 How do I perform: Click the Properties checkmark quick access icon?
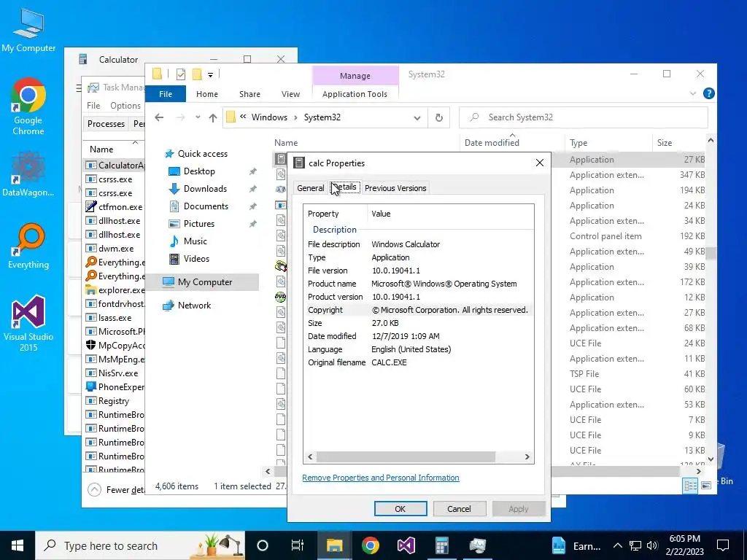181,74
